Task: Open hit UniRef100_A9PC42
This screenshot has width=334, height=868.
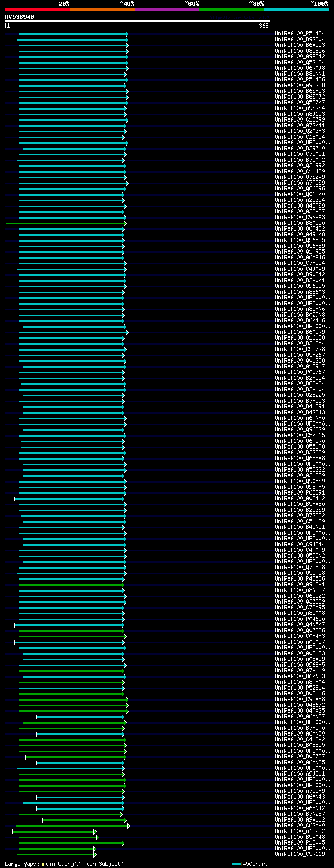Action: 300,57
